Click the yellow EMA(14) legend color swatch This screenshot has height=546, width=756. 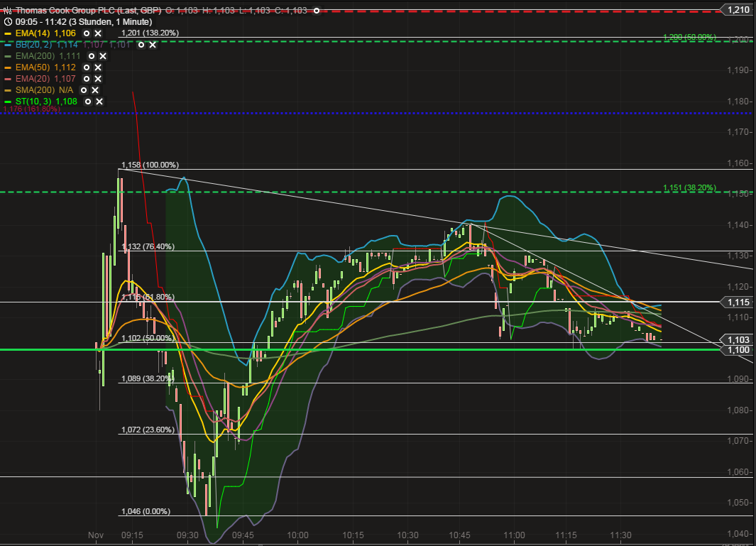point(7,33)
